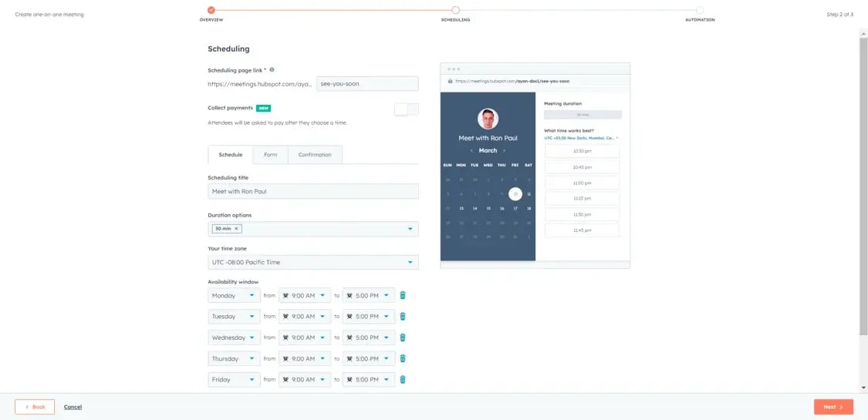Change Thursday's 9:00 AM start time
Screen dimensions: 868x420
point(305,358)
